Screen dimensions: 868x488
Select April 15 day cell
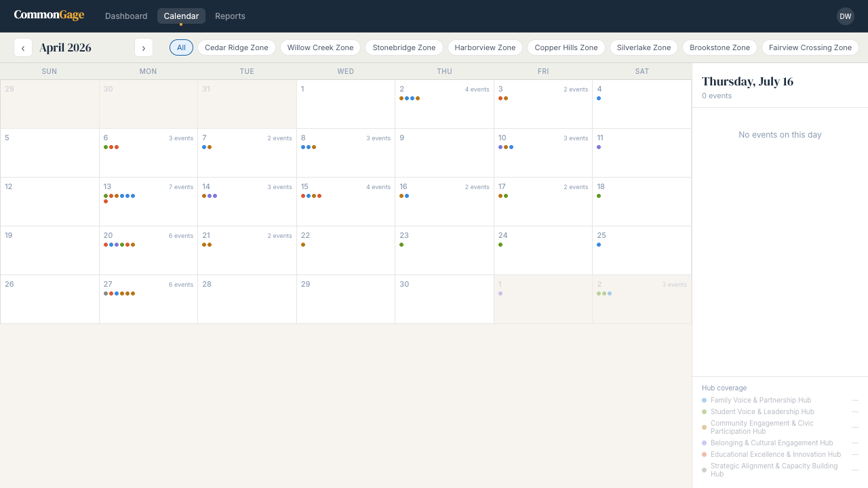pos(346,201)
